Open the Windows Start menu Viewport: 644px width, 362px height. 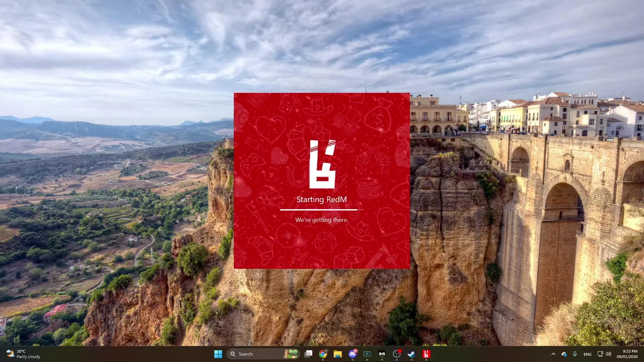(218, 354)
